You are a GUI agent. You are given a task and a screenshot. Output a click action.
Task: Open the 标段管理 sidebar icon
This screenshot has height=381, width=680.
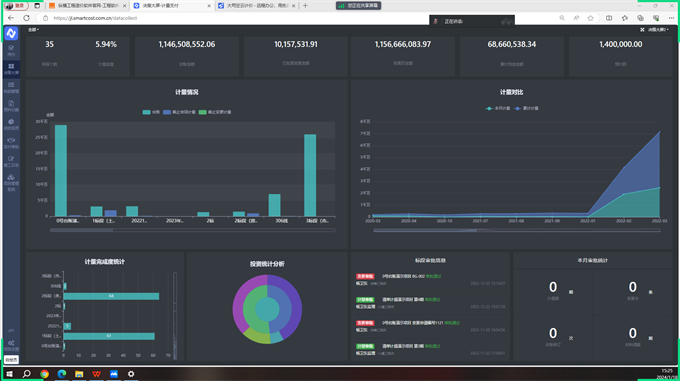[11, 87]
